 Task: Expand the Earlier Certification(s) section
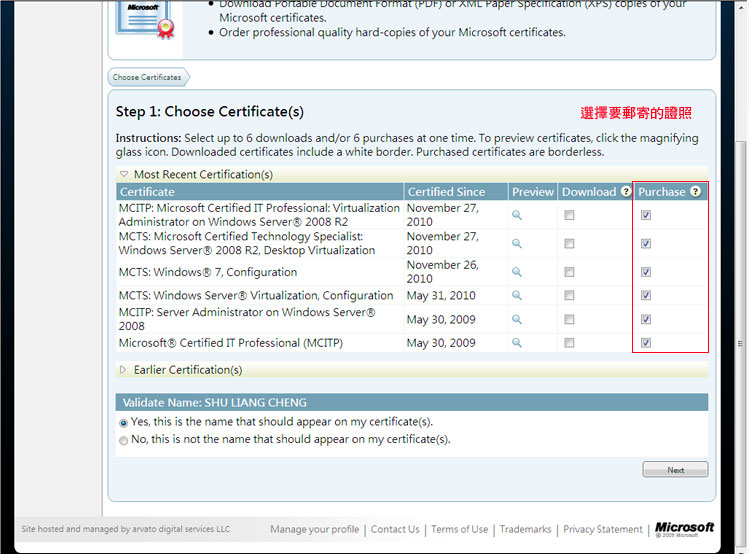point(123,370)
